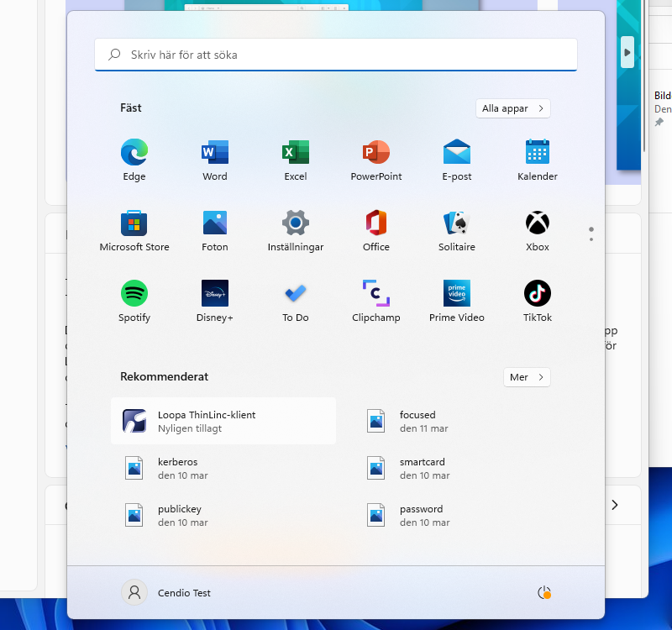
Task: Click the pin icon in the background window
Action: point(659,123)
